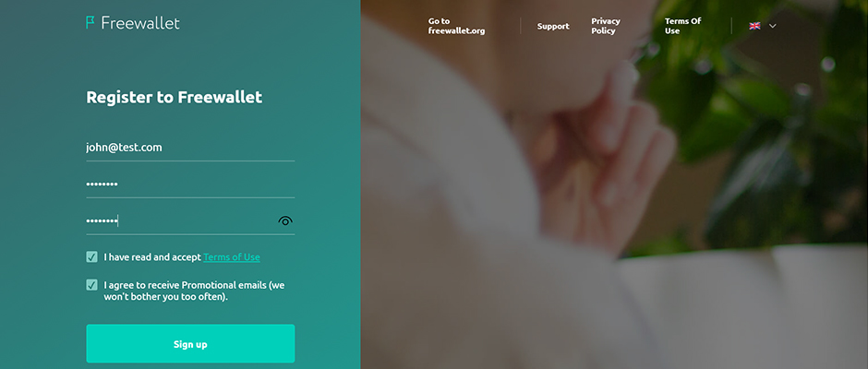Click the UK flag language icon
Viewport: 868px width, 369px height.
tap(754, 26)
